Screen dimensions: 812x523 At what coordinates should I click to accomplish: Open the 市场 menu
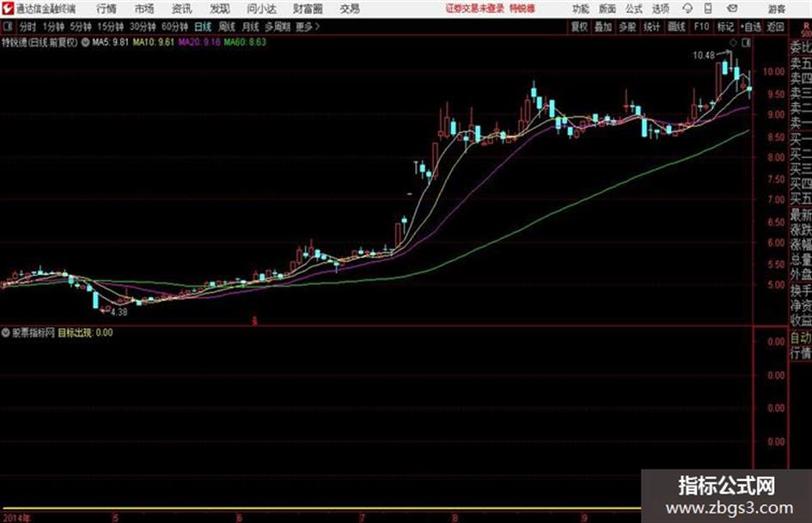144,9
